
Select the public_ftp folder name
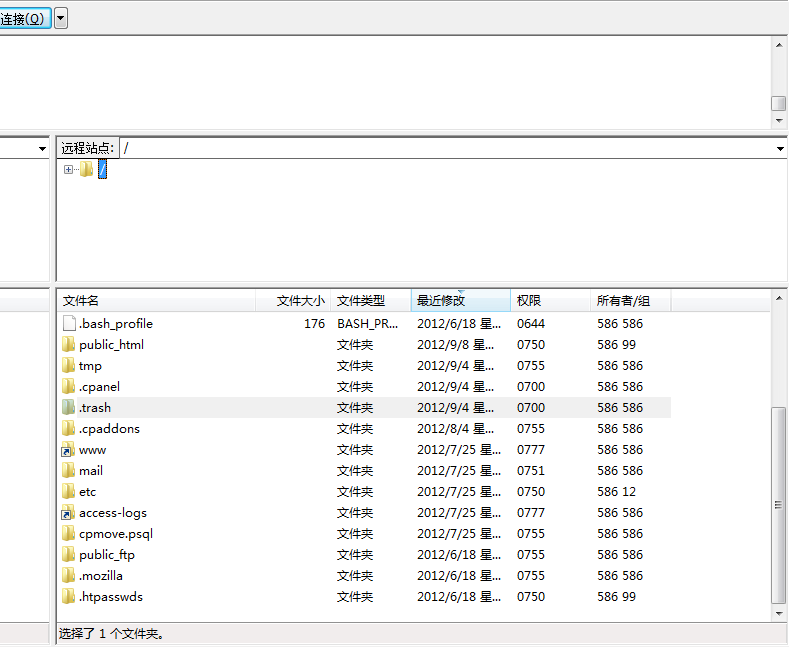click(107, 555)
